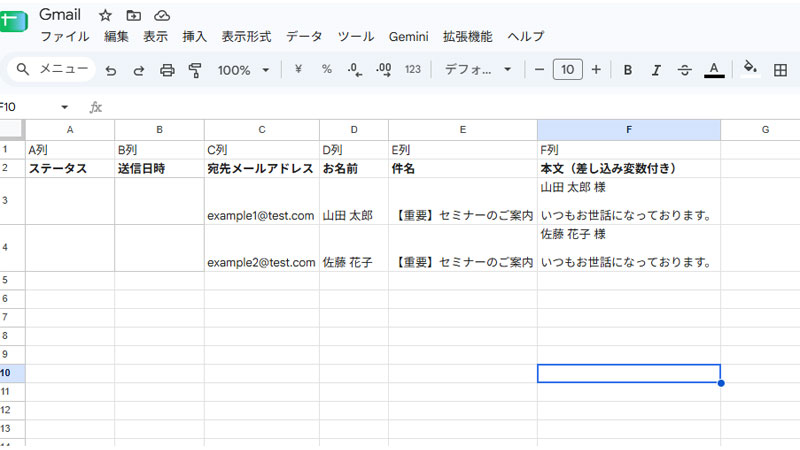Screen dimensions: 800x450
Task: Toggle italic formatting
Action: point(656,70)
